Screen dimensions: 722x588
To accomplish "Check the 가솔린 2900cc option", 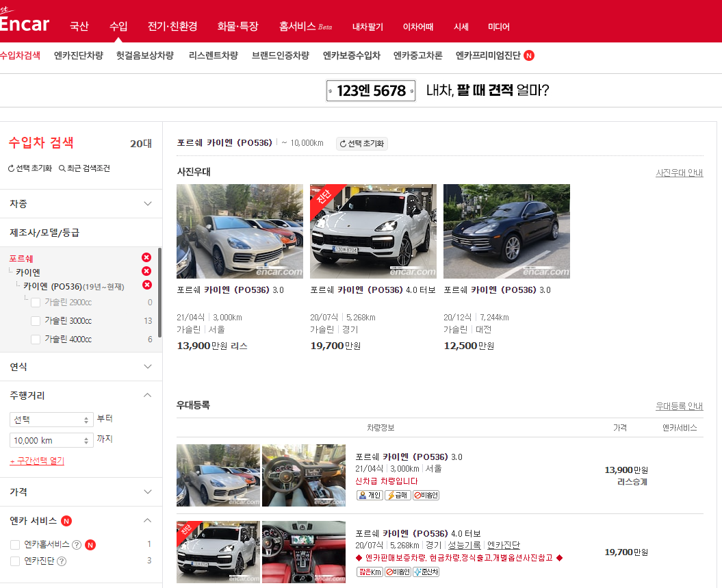I will 36,303.
